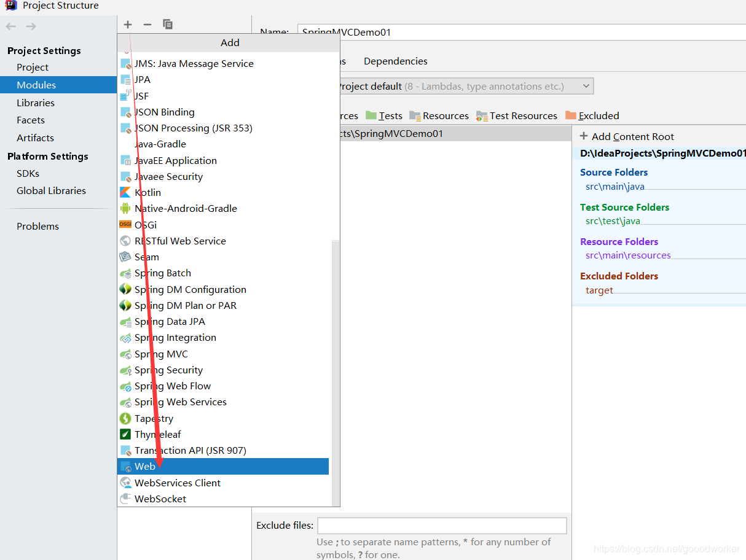Click the Spring DM Configuration icon

125,289
